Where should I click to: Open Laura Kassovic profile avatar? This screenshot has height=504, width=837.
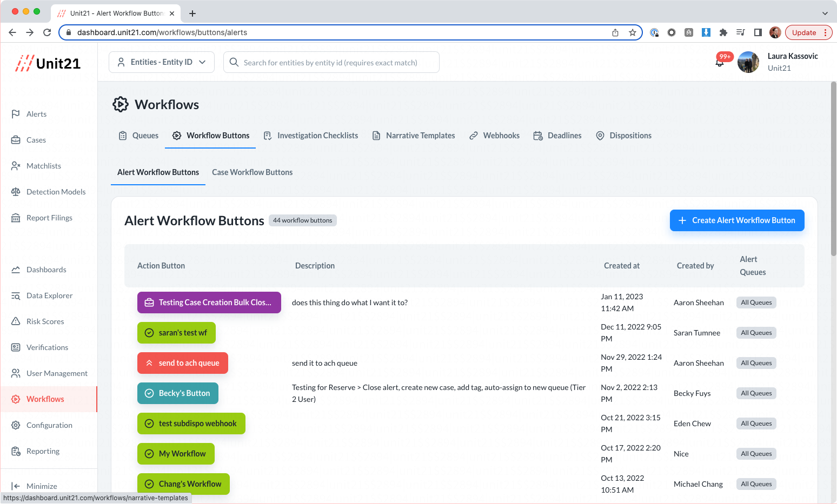click(748, 62)
